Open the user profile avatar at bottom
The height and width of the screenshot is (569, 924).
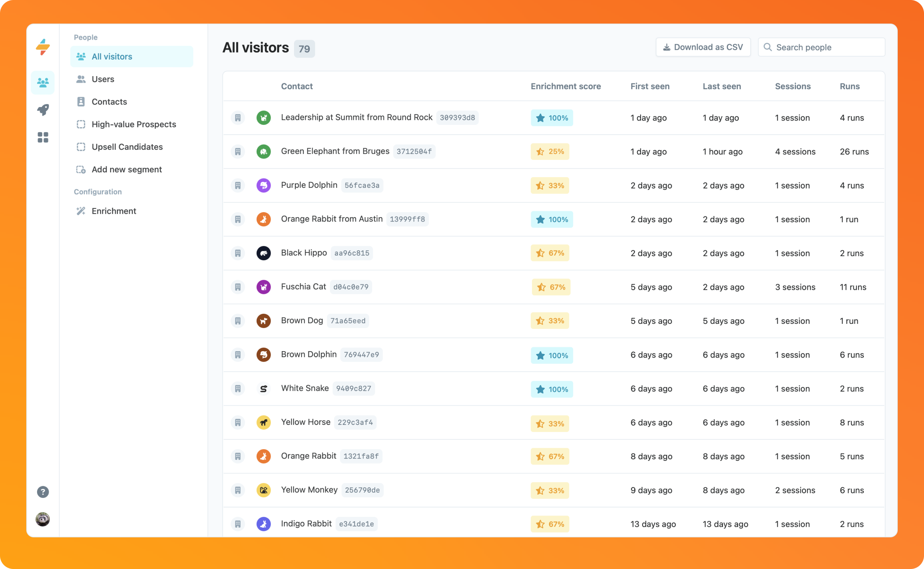pyautogui.click(x=43, y=519)
